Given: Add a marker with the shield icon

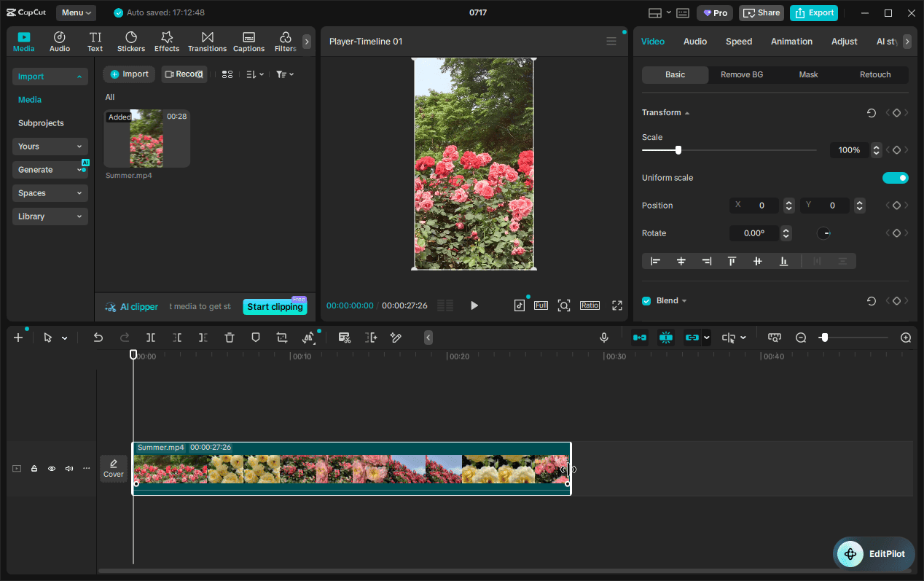Looking at the screenshot, I should pyautogui.click(x=256, y=338).
